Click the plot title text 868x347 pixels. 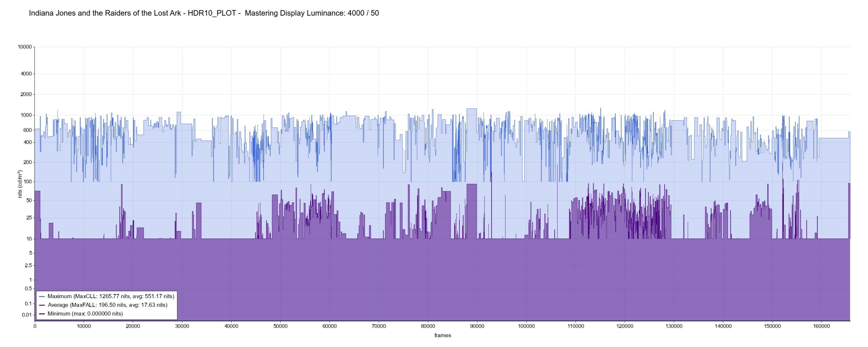click(x=204, y=13)
